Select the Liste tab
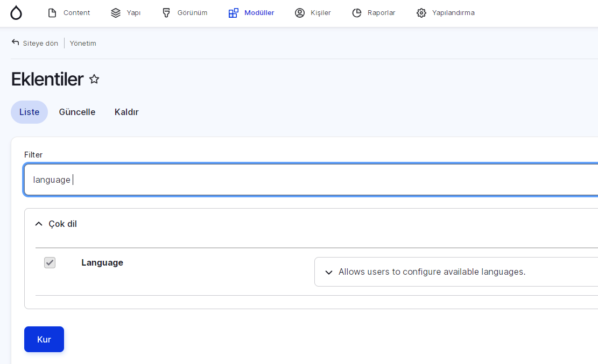Screen dimensions: 598x364 coord(29,112)
